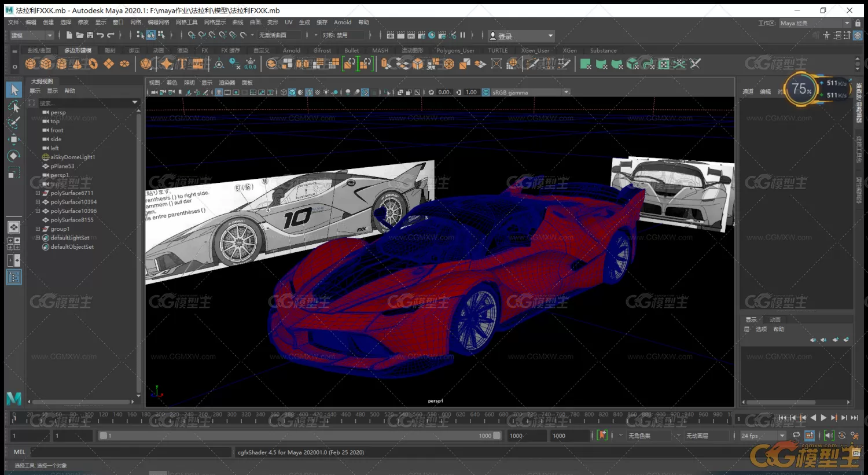868x475 pixels.
Task: Click the MEL script language label
Action: click(20, 452)
